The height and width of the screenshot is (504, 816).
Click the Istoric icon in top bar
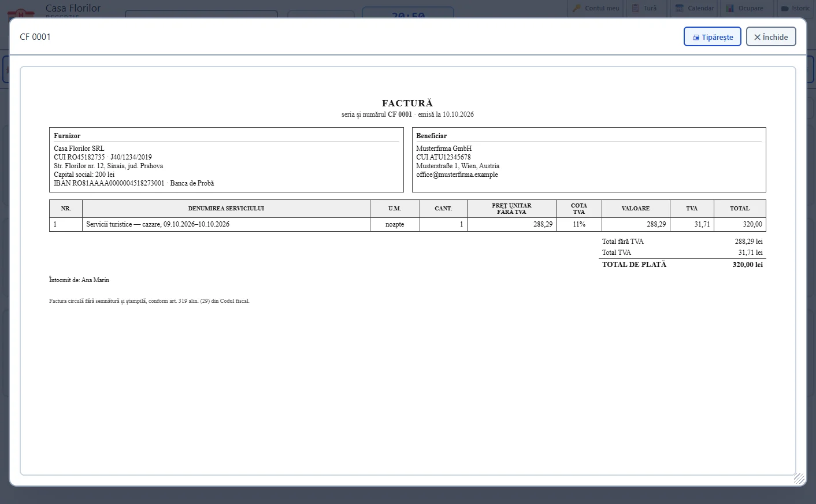point(785,8)
